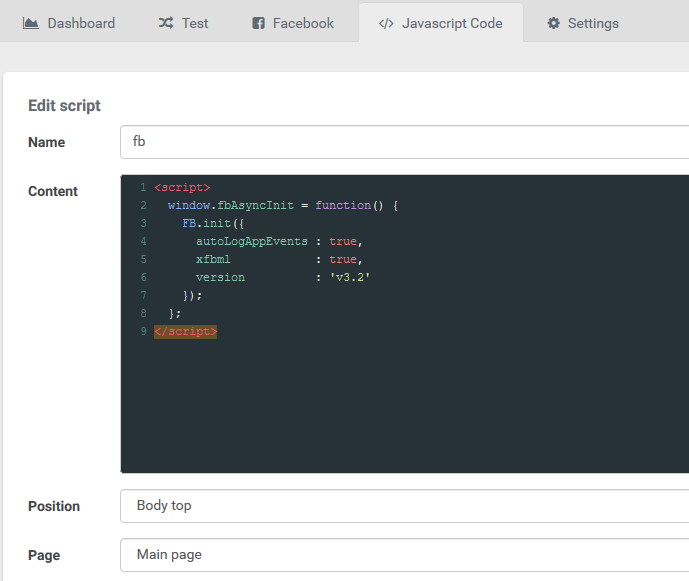Click the Settings gear icon
The image size is (689, 581).
click(554, 23)
